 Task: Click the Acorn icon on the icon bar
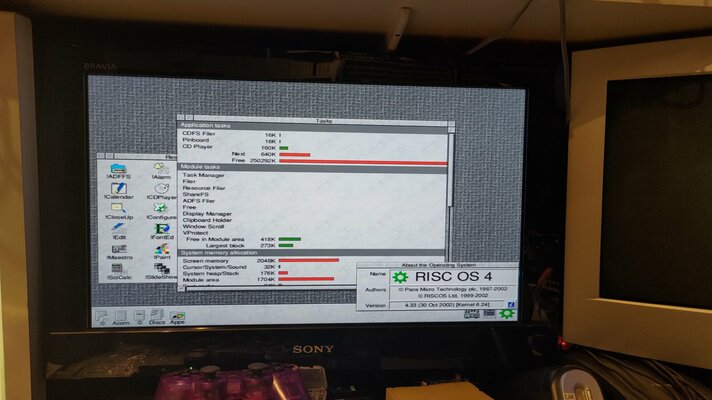click(x=119, y=316)
